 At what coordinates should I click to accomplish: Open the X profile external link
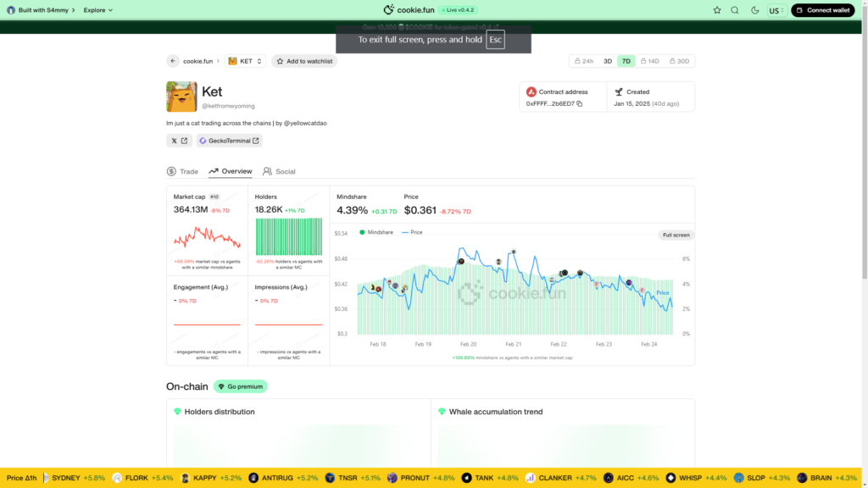click(x=179, y=141)
